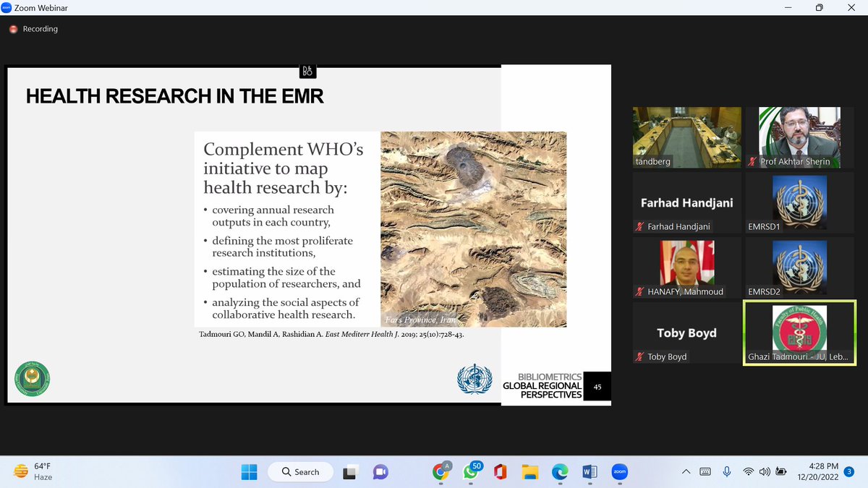The height and width of the screenshot is (488, 868).
Task: Click bullet 'estimating the size of the population'
Action: 282,278
